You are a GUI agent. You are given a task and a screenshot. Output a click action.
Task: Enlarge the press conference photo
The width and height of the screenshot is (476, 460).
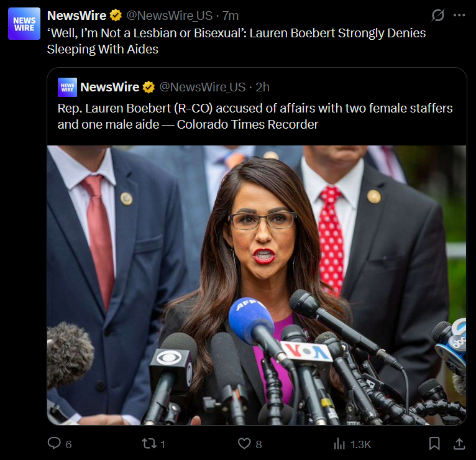pyautogui.click(x=257, y=285)
